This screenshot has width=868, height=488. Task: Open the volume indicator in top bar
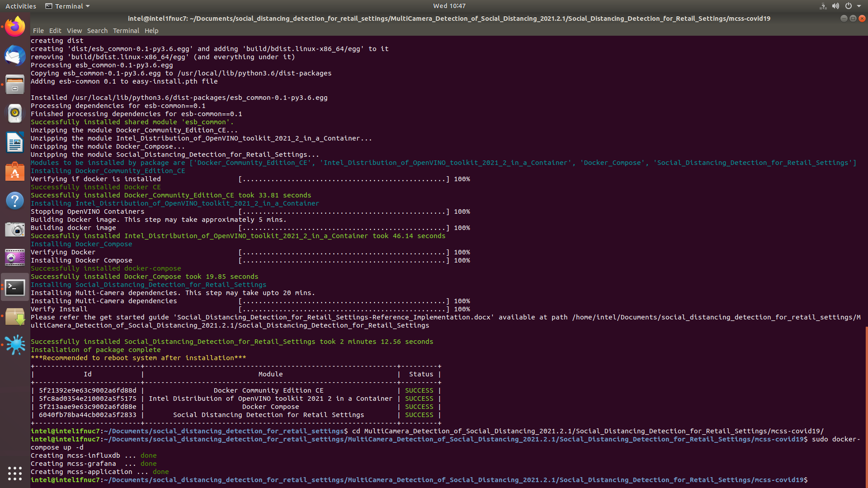click(x=835, y=6)
